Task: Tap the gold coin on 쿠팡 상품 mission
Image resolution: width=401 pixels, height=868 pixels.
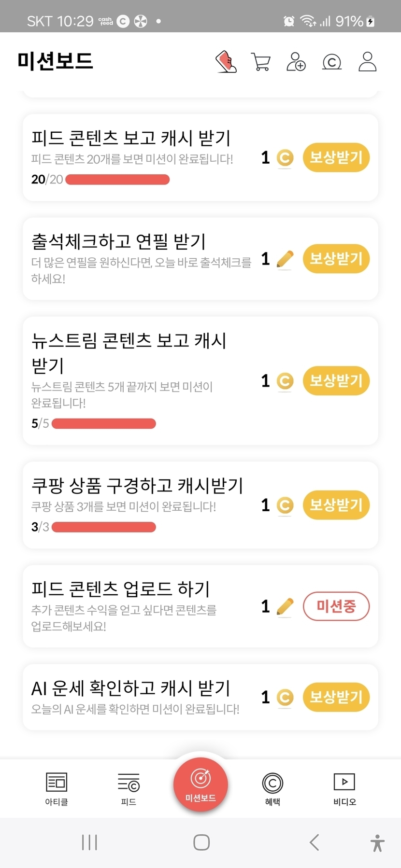Action: (285, 505)
